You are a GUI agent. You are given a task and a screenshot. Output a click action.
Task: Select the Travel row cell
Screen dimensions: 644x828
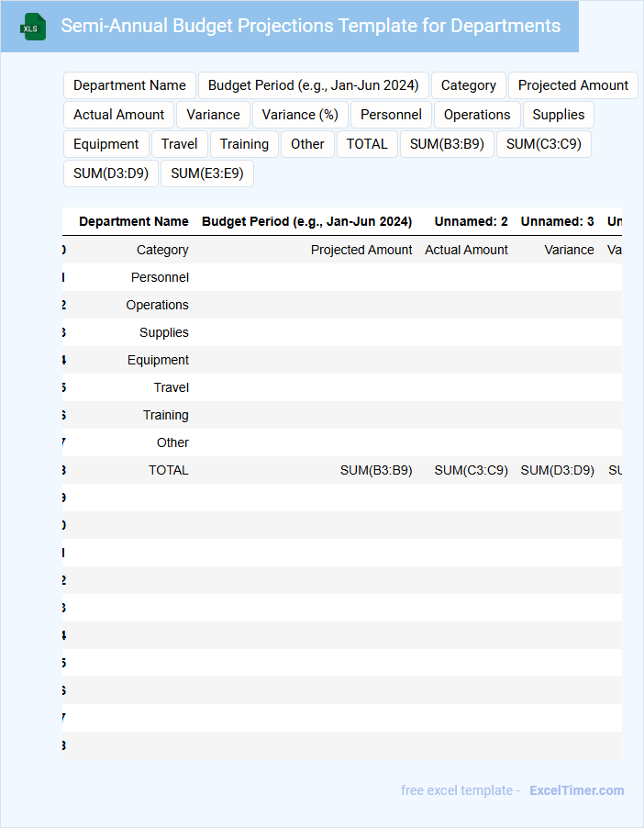pyautogui.click(x=171, y=387)
